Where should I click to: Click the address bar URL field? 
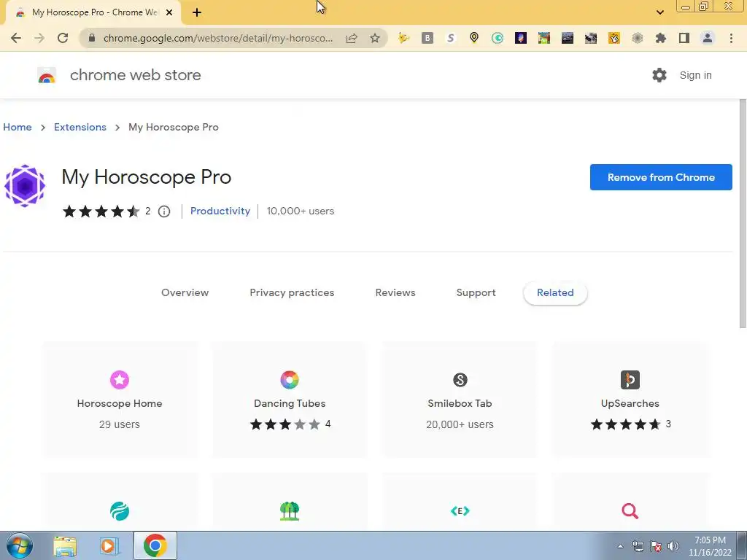coord(217,38)
